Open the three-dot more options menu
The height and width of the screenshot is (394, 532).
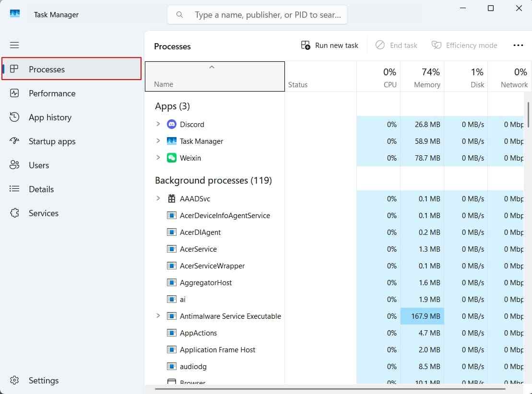pos(518,45)
